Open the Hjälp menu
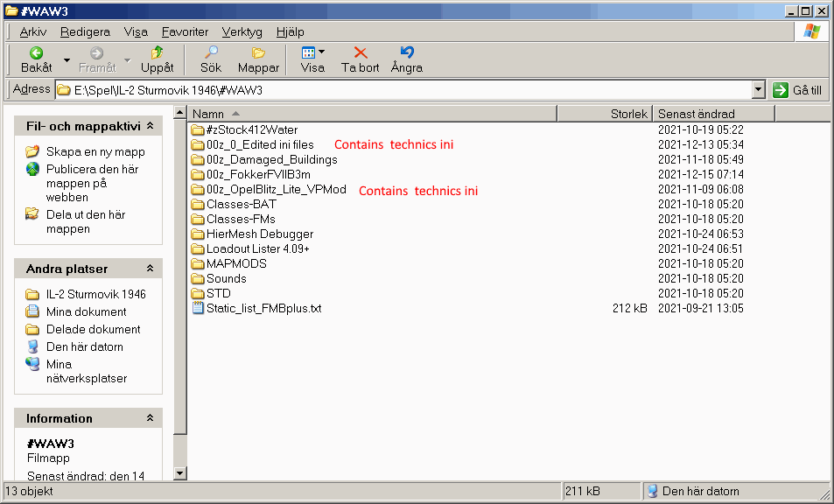834x504 pixels. tap(291, 31)
